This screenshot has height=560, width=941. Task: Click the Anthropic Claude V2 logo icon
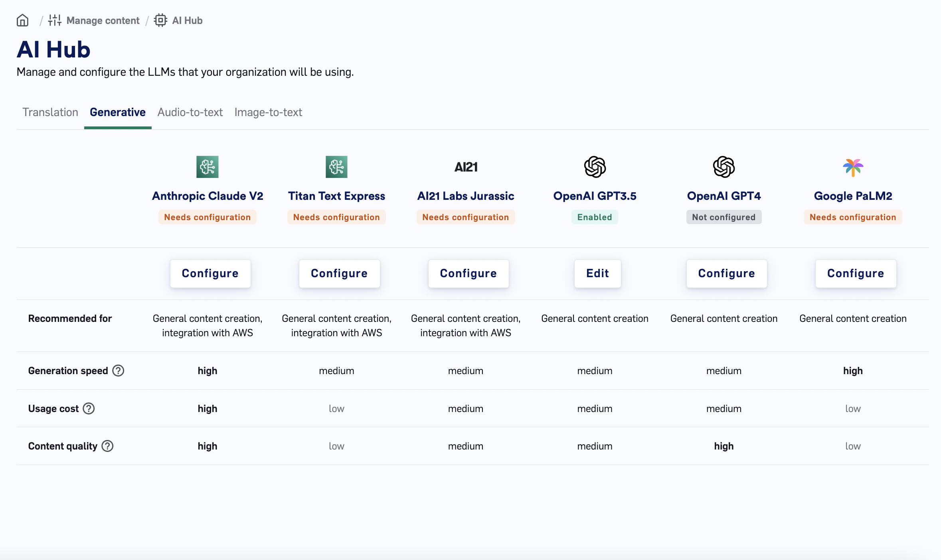(208, 167)
